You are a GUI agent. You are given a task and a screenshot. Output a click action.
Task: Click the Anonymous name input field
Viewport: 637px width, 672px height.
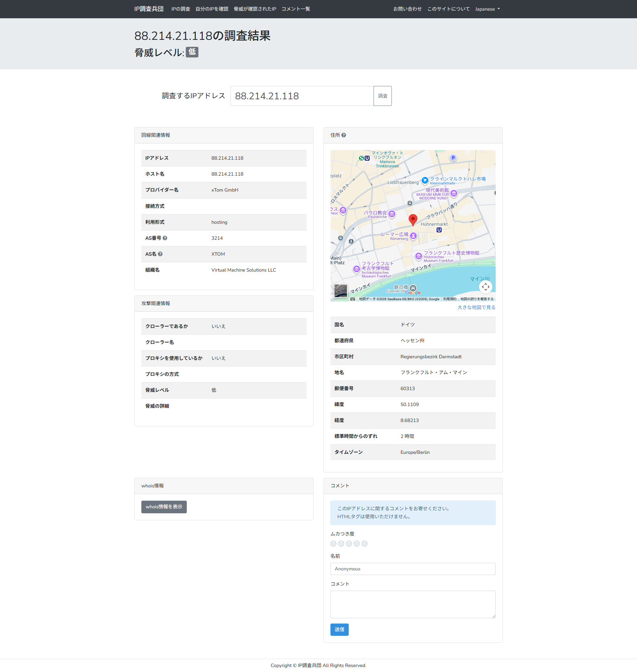413,569
